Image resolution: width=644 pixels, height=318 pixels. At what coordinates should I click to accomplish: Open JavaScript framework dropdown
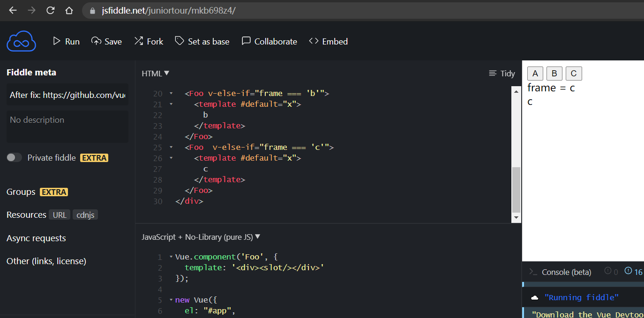click(x=201, y=237)
